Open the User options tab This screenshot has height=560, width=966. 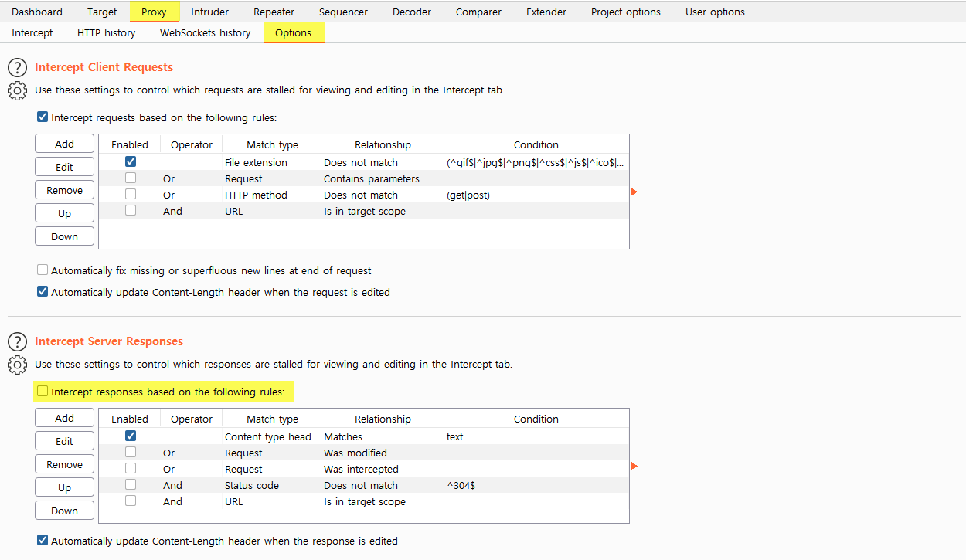point(715,12)
